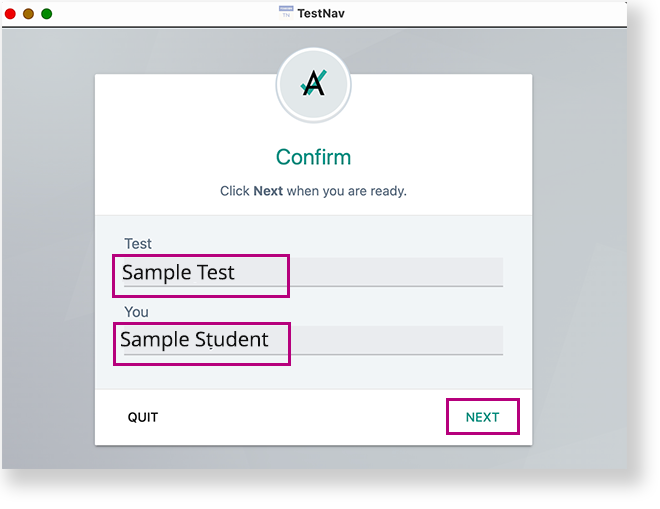Click the circular TestNav logo above Confirm
Viewport: 660px width, 509px height.
(313, 86)
